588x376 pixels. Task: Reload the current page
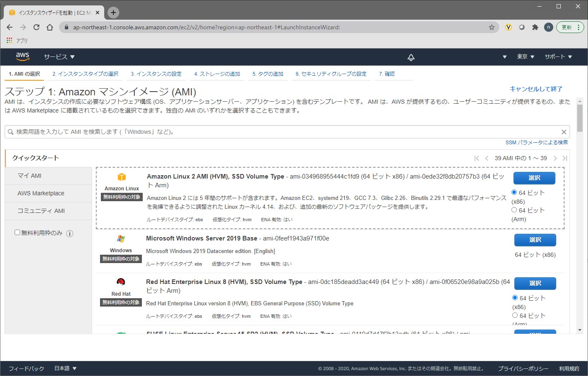(x=36, y=27)
